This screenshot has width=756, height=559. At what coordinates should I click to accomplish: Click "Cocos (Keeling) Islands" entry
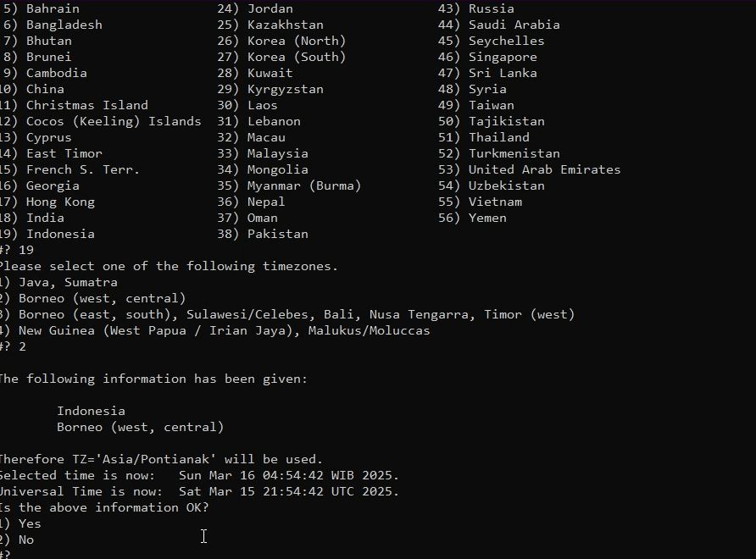(x=114, y=121)
